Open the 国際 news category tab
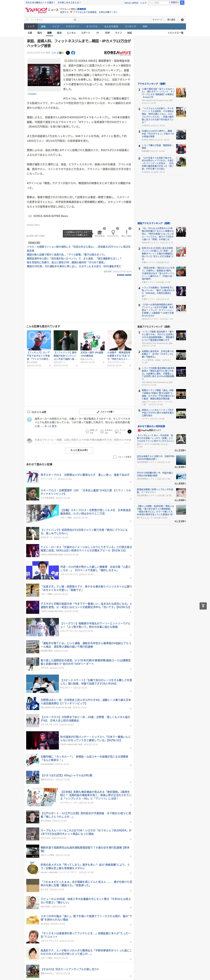Image resolution: width=210 pixels, height=980 pixels. tap(49, 33)
